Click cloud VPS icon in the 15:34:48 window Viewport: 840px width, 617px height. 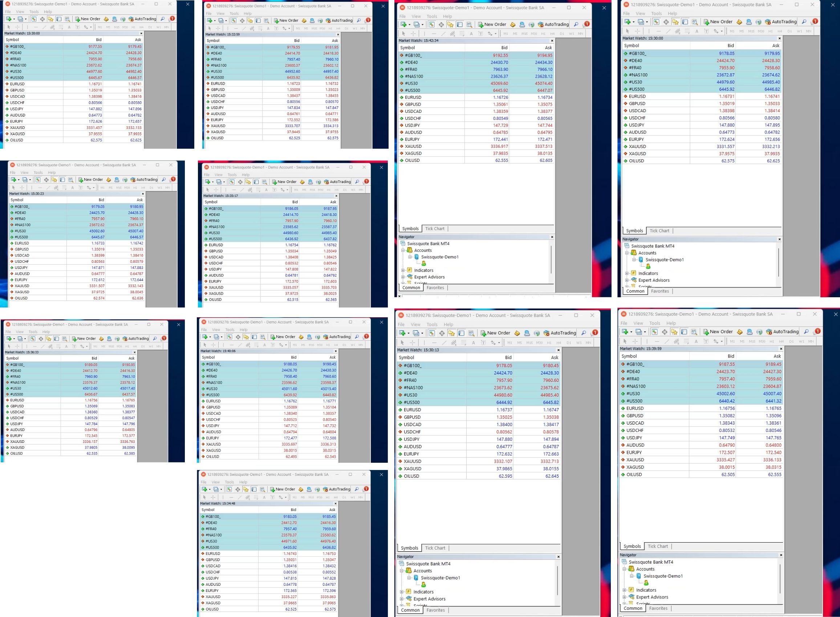[x=309, y=489]
